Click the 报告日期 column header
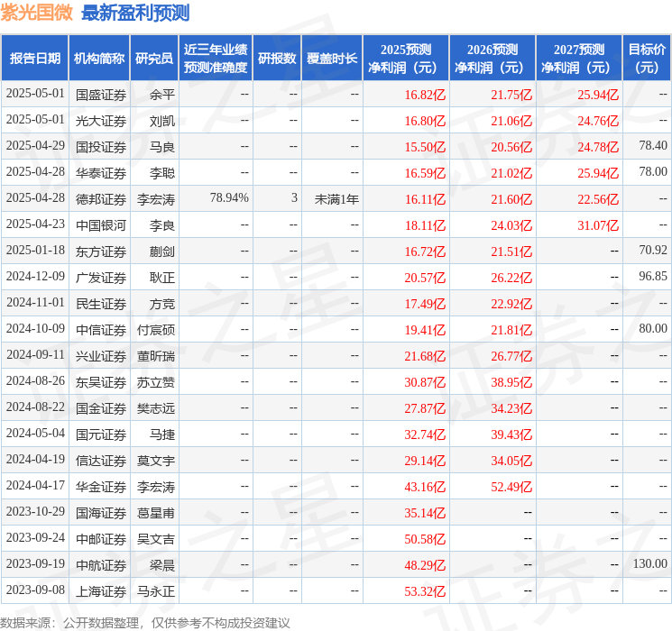672x631 pixels. coord(34,58)
